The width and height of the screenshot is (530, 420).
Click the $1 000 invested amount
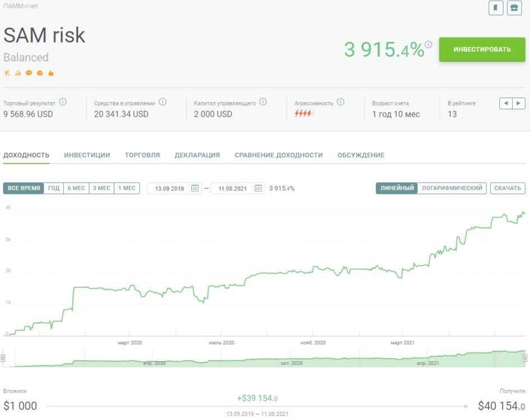click(x=20, y=406)
